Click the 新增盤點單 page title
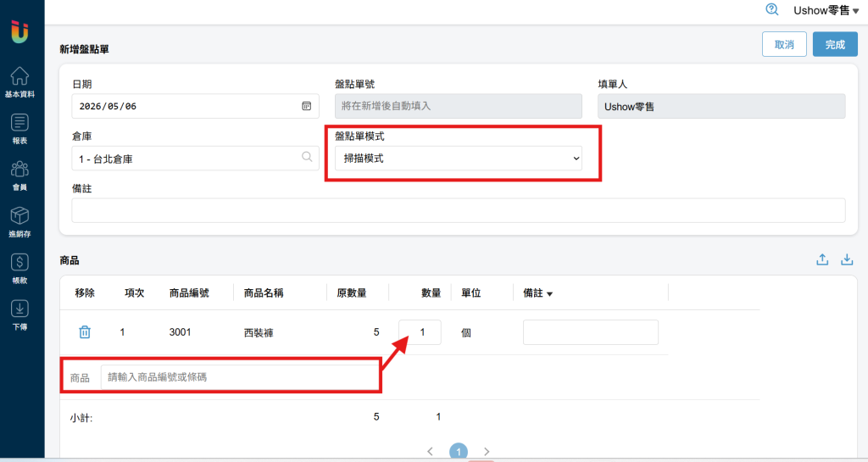The image size is (868, 462). coord(84,49)
